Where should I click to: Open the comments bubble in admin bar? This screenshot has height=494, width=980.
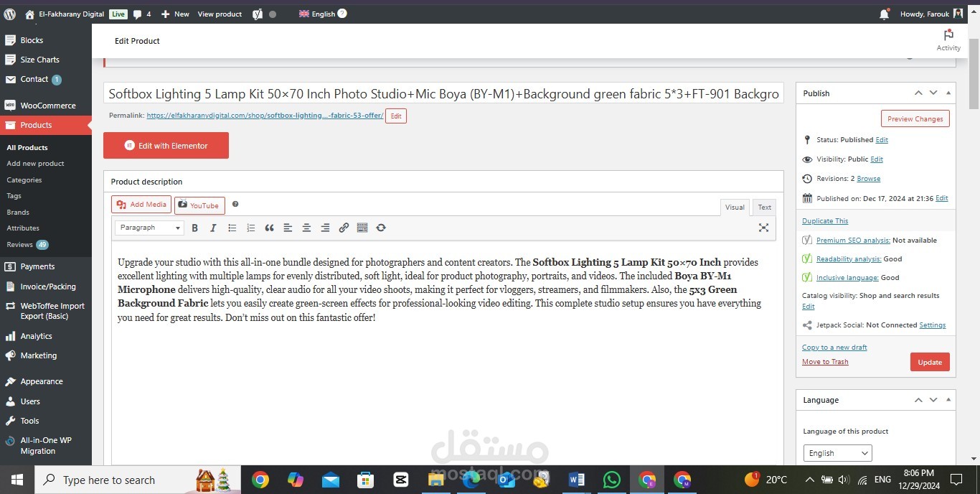(142, 14)
